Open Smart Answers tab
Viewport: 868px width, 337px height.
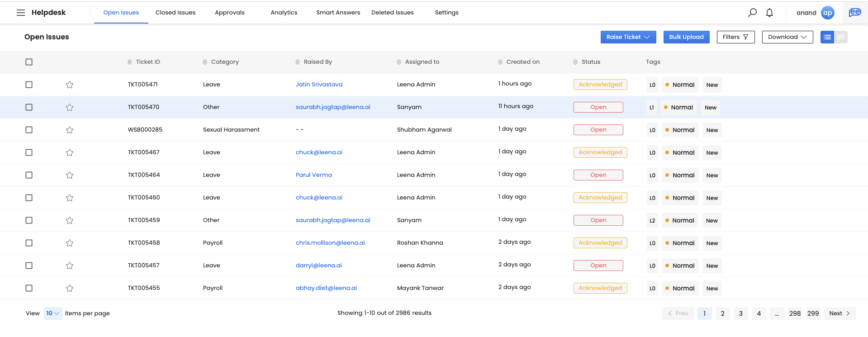coord(338,13)
